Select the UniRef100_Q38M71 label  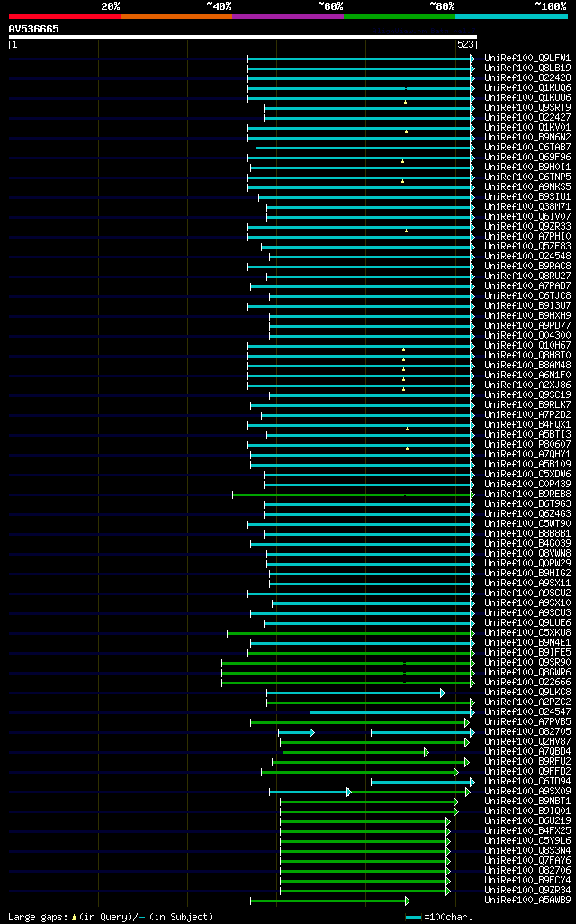527,207
